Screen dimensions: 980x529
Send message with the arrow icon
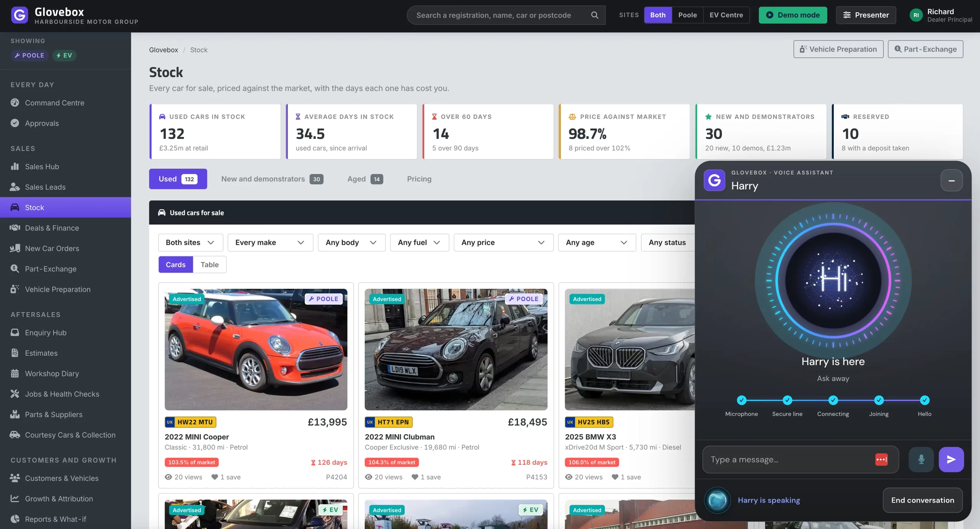click(x=951, y=459)
